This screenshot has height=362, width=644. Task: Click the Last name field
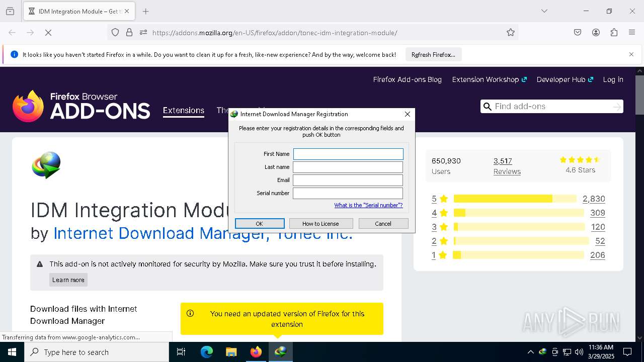[348, 167]
